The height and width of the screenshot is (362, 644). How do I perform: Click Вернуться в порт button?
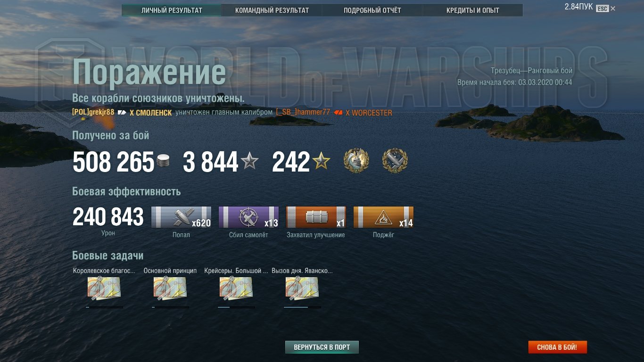coord(322,347)
